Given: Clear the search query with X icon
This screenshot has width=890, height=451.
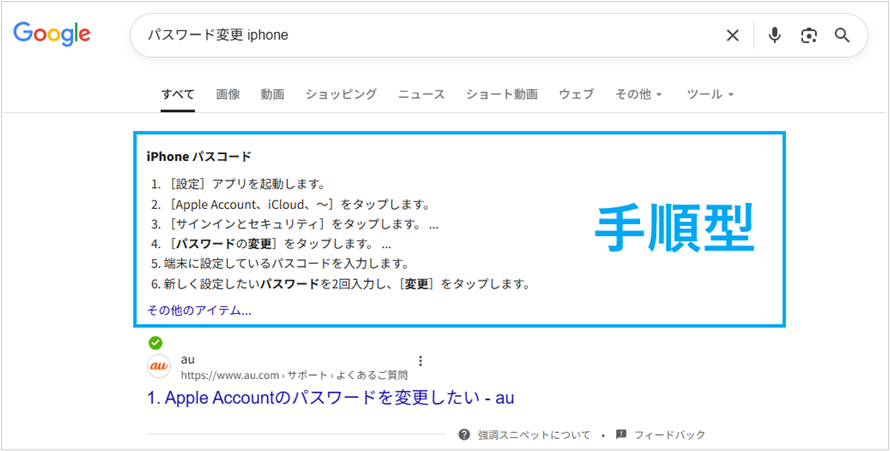Looking at the screenshot, I should pos(733,35).
